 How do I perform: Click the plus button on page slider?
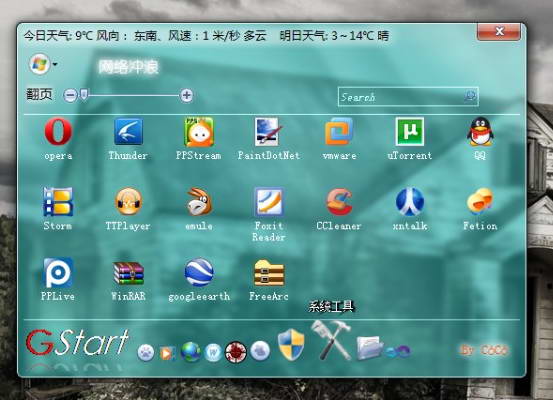click(187, 95)
